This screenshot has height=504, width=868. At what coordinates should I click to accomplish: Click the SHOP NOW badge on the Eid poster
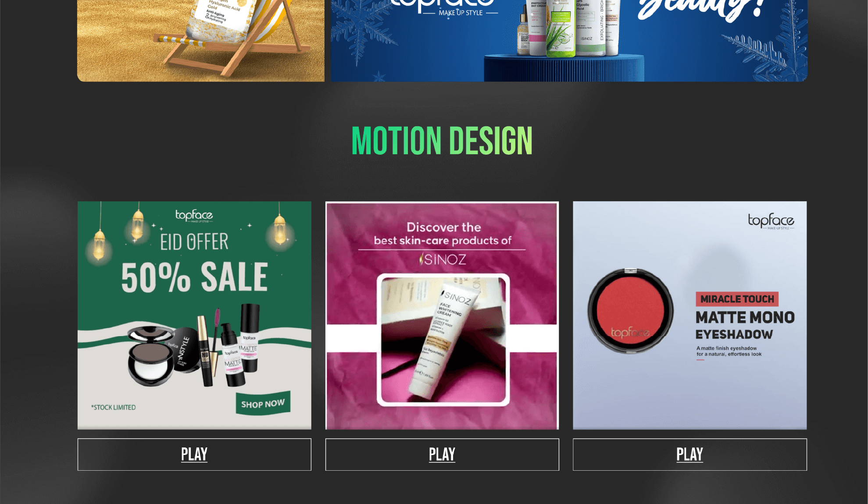pos(263,403)
